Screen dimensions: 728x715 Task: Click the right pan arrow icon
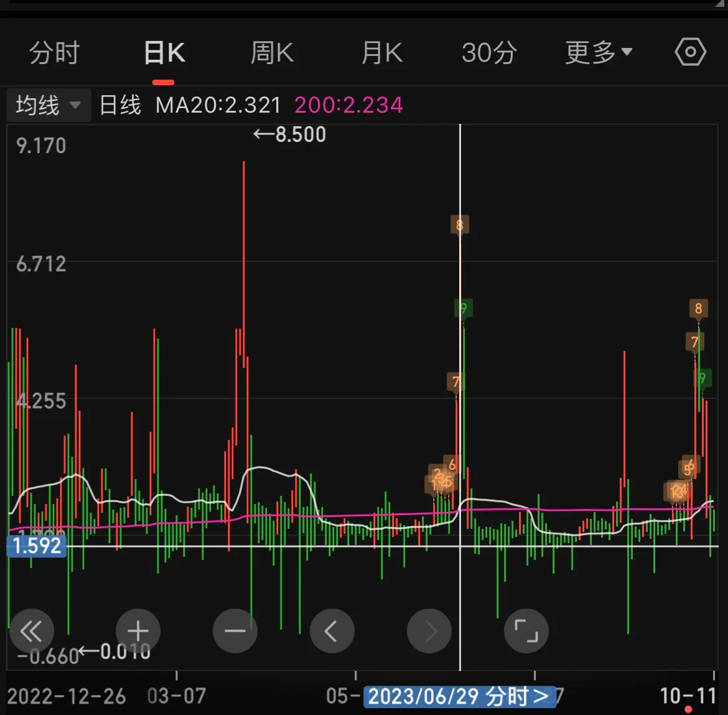pyautogui.click(x=429, y=631)
